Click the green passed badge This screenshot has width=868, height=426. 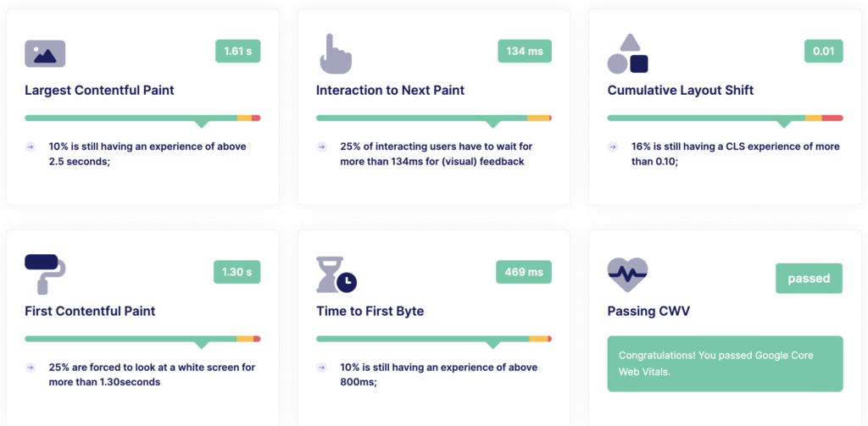[810, 279]
